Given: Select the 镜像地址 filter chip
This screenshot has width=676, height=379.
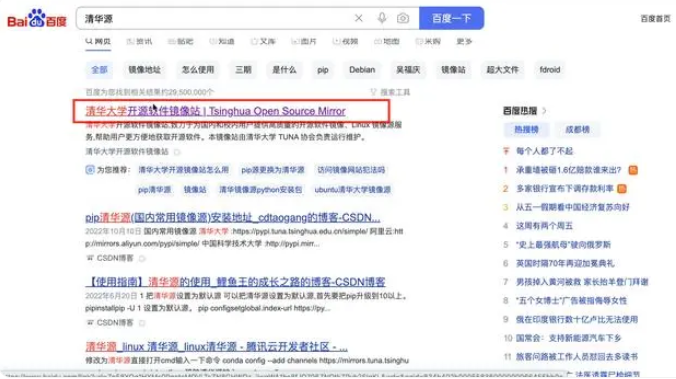Looking at the screenshot, I should [144, 70].
